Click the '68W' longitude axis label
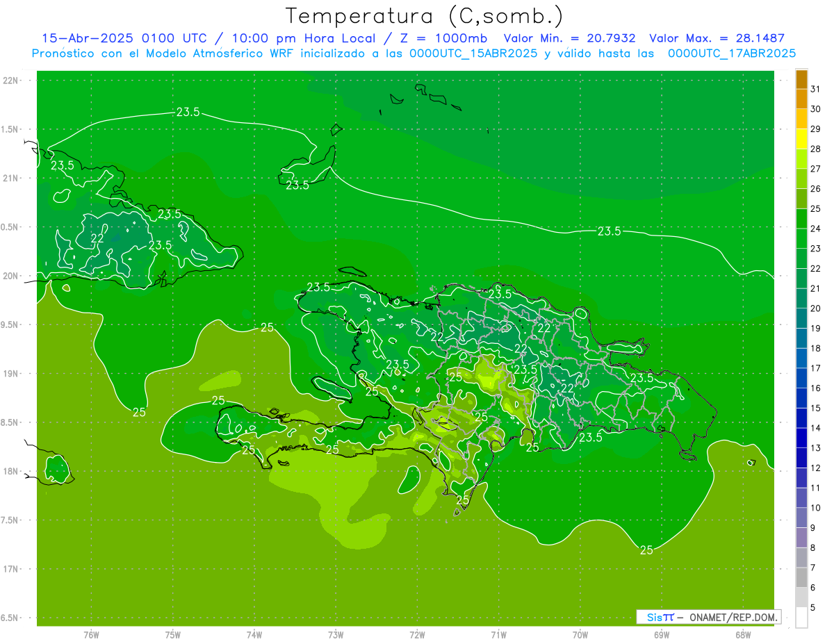The height and width of the screenshot is (644, 834). [x=743, y=635]
